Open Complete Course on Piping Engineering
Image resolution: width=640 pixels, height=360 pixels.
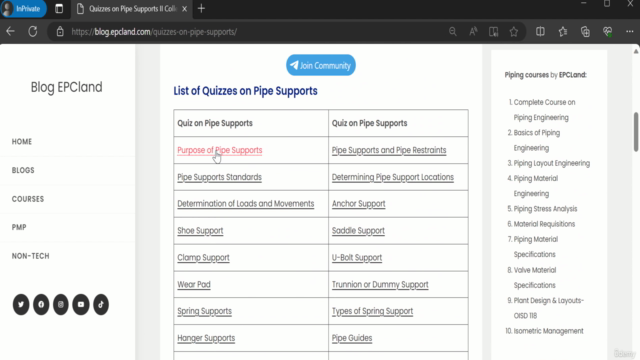pos(544,110)
